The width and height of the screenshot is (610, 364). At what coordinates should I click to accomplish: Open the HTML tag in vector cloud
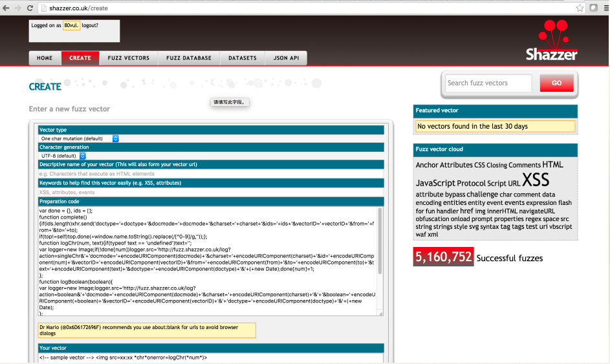[552, 164]
